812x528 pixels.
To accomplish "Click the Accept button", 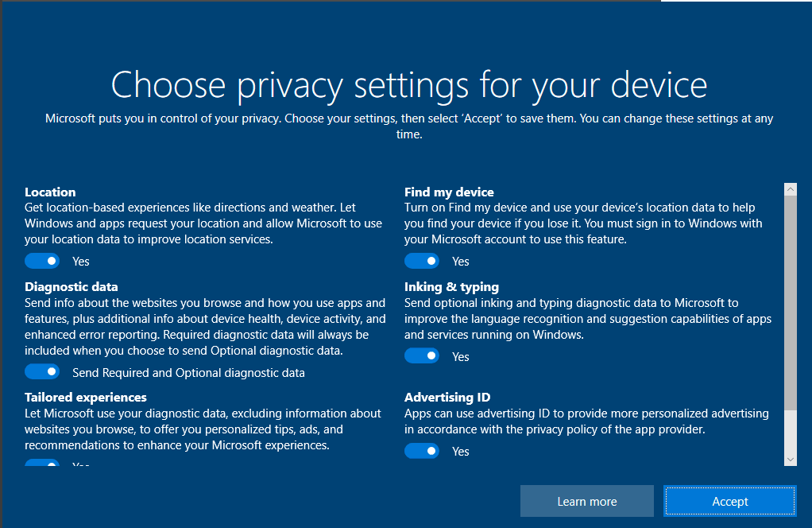I will tap(729, 501).
